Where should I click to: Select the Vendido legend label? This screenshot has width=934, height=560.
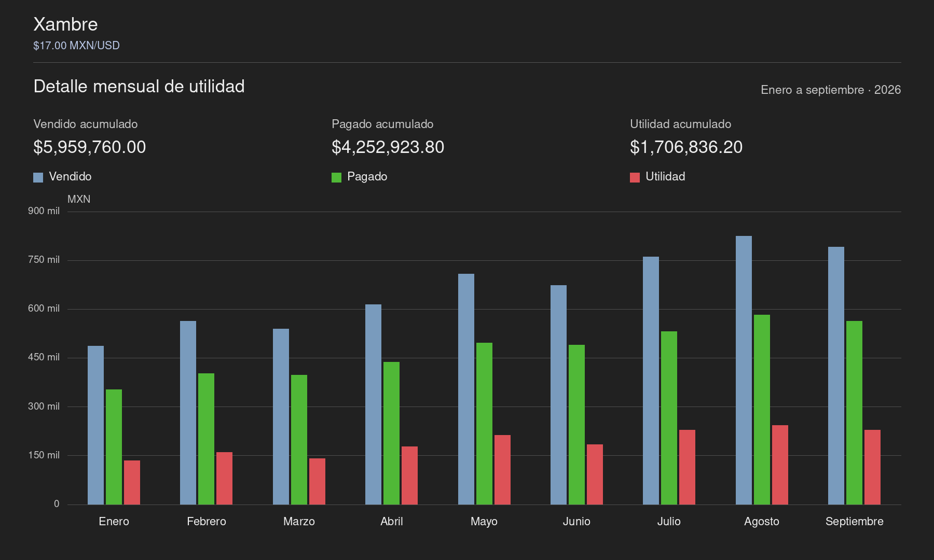[x=70, y=176]
